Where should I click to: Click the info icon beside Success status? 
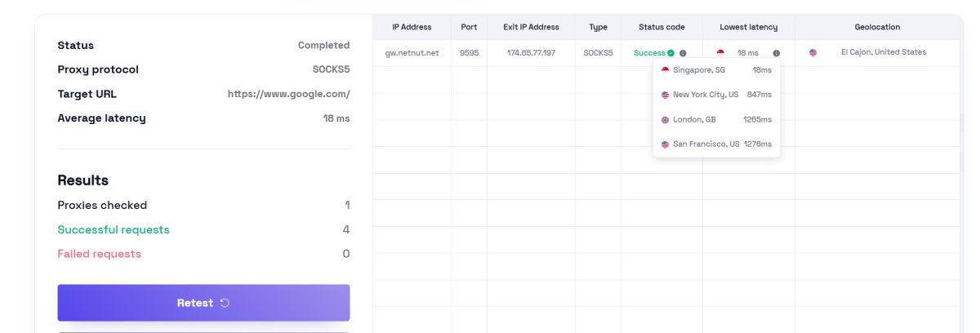point(683,53)
